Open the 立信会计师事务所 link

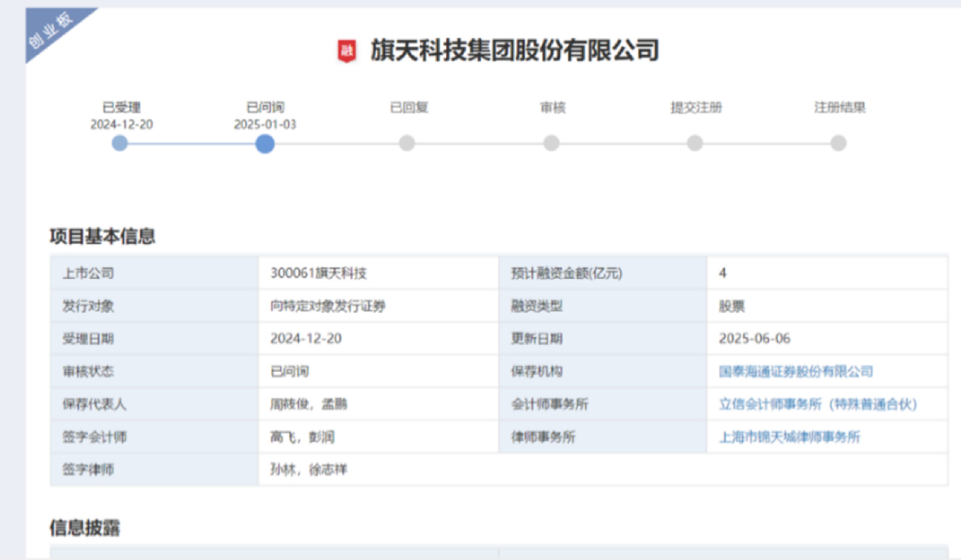coord(818,405)
